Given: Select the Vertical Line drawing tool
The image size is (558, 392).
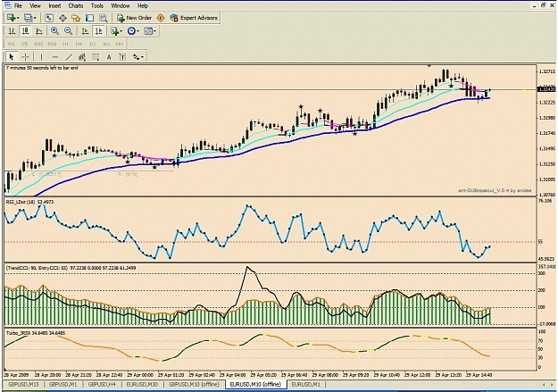Looking at the screenshot, I should [x=41, y=57].
